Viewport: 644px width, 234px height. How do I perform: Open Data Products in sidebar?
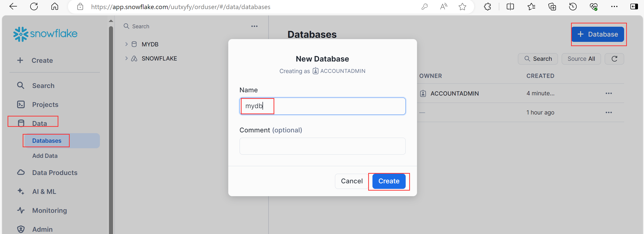55,172
